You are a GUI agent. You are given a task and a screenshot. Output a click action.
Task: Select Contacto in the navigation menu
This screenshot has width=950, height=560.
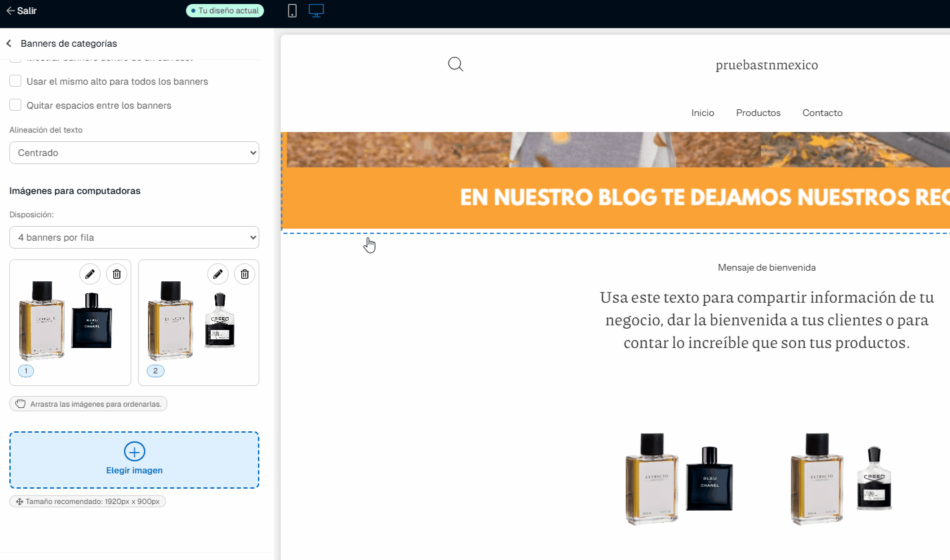tap(822, 113)
